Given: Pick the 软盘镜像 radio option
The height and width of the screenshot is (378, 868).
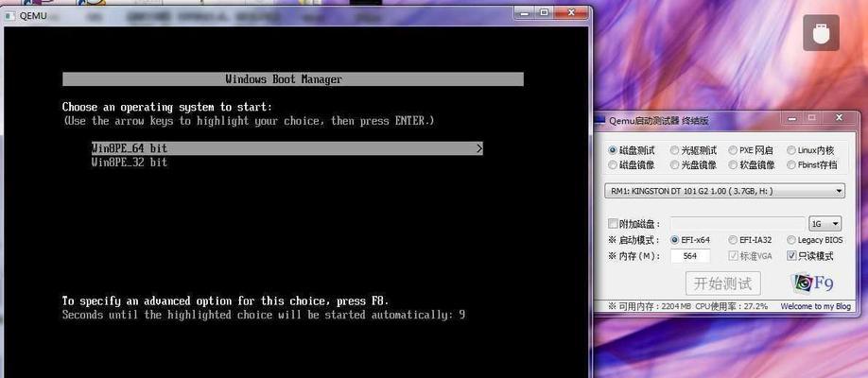Looking at the screenshot, I should click(x=752, y=165).
